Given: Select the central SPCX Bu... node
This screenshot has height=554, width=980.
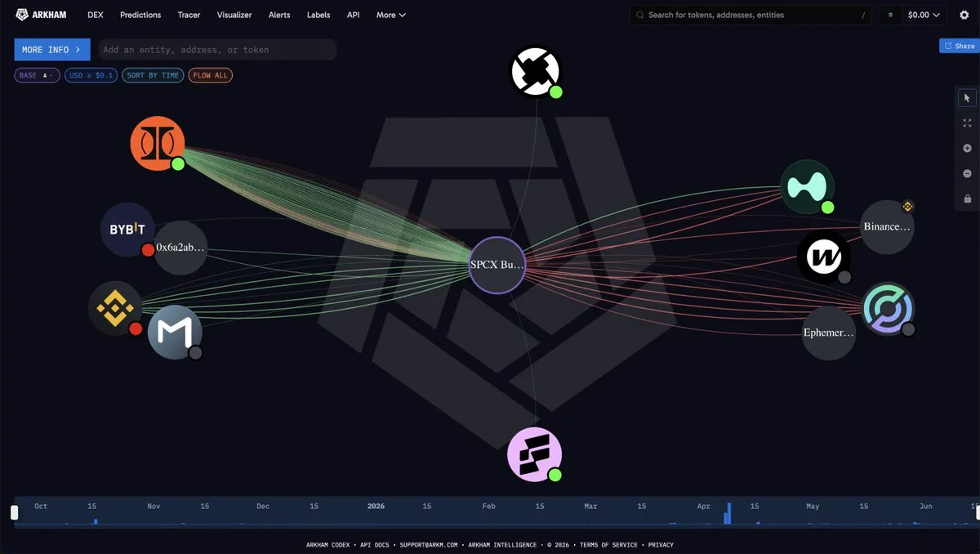Looking at the screenshot, I should click(497, 265).
